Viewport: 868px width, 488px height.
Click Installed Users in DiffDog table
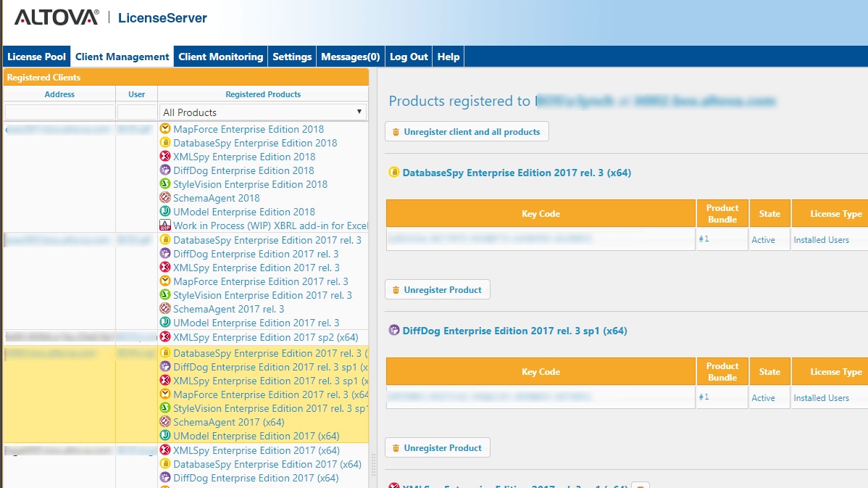pyautogui.click(x=821, y=397)
